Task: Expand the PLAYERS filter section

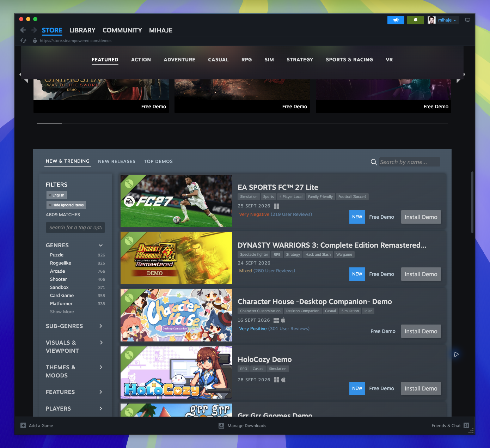Action: click(x=100, y=408)
